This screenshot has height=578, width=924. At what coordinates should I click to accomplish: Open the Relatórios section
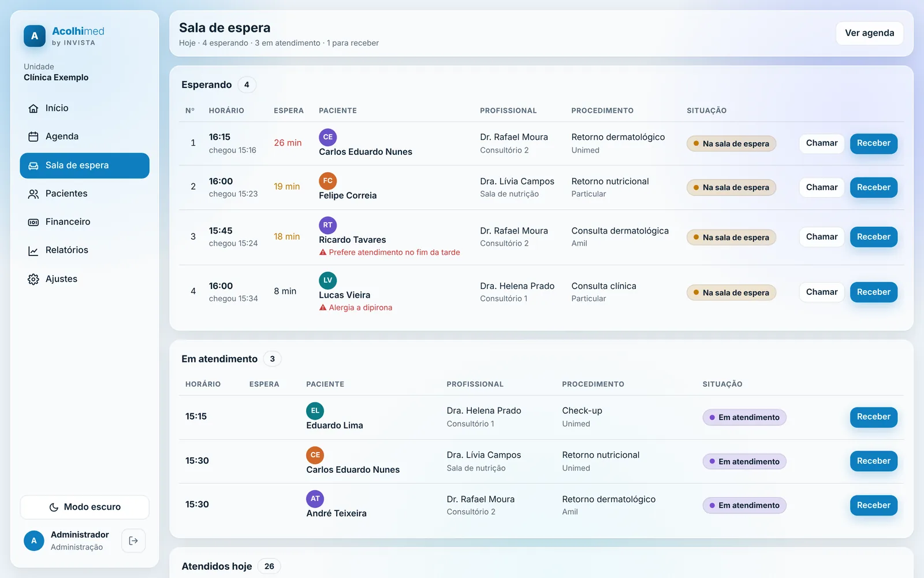[x=85, y=250]
